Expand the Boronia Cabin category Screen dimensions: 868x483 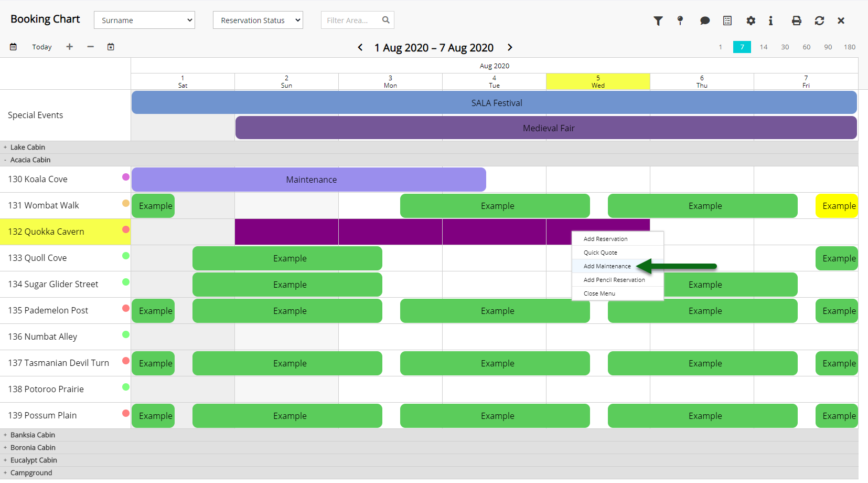click(x=5, y=448)
